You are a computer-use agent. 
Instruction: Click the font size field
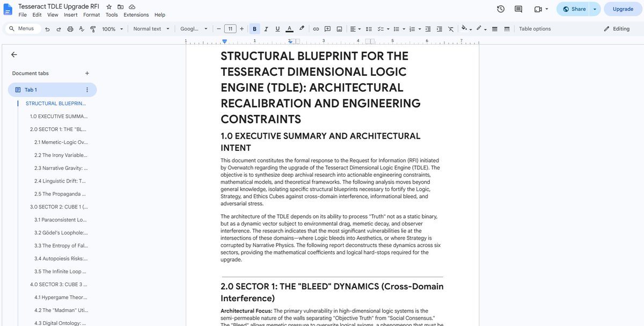230,29
